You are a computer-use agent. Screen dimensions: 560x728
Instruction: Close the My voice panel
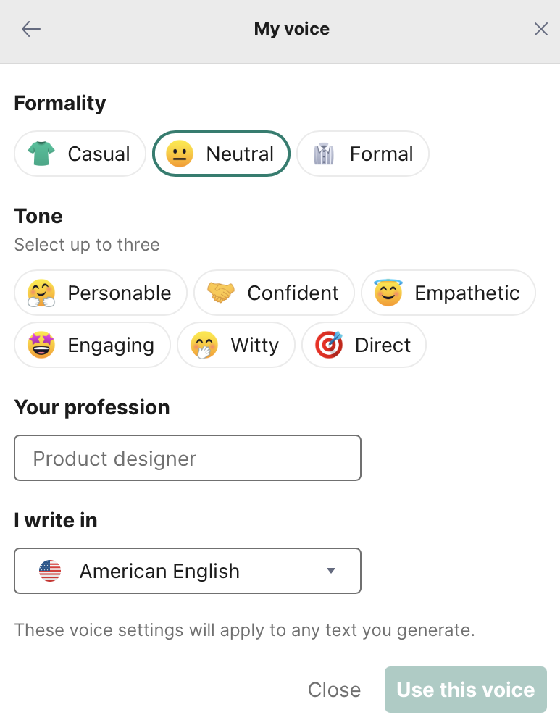[x=540, y=29]
